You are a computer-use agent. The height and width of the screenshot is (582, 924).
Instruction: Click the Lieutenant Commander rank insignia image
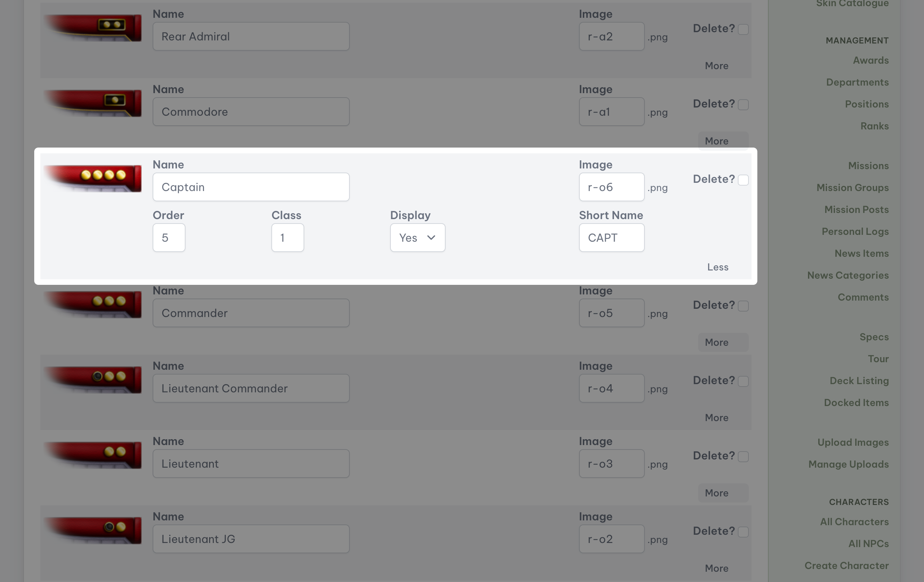[x=93, y=380]
